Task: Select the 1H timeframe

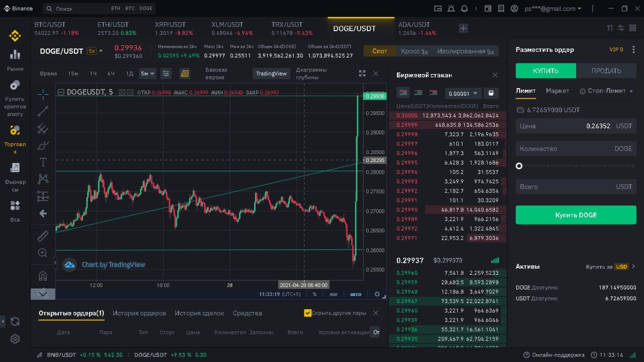Action: (93, 74)
